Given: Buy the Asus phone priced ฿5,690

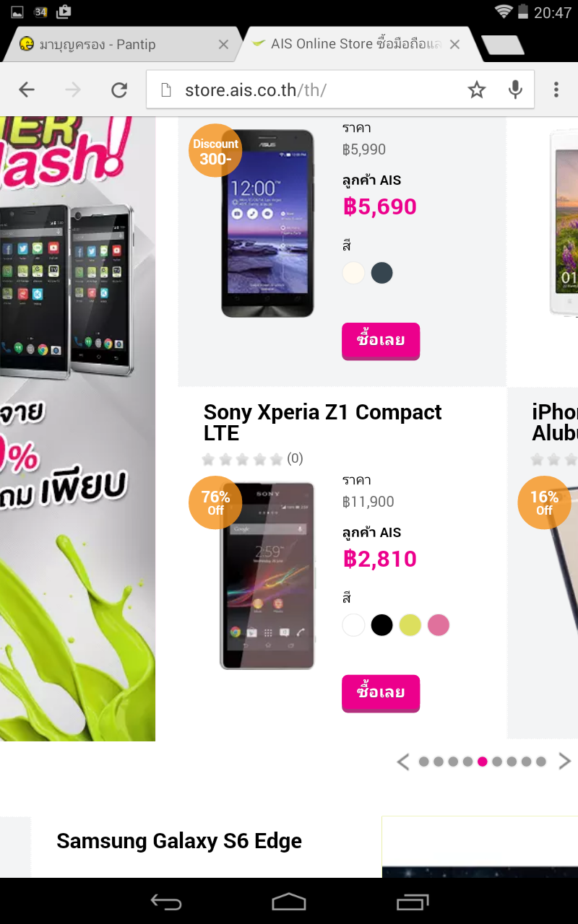Looking at the screenshot, I should (x=381, y=341).
